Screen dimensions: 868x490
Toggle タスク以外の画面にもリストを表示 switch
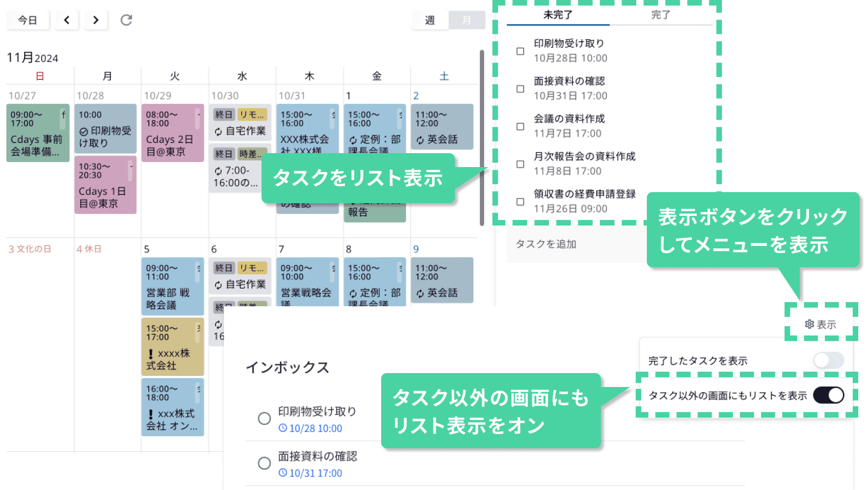(x=828, y=395)
